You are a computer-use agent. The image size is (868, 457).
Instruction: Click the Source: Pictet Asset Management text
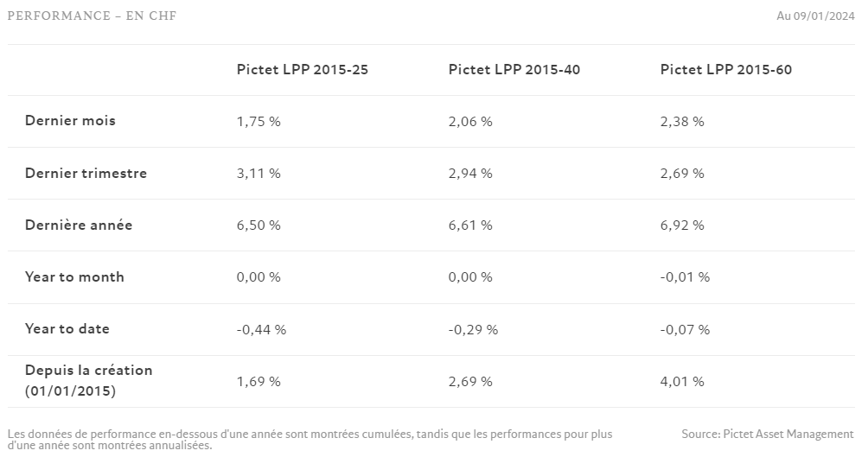pos(767,434)
